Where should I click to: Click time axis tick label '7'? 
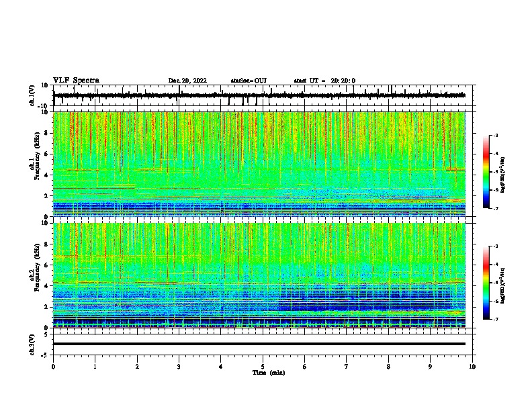(347, 367)
